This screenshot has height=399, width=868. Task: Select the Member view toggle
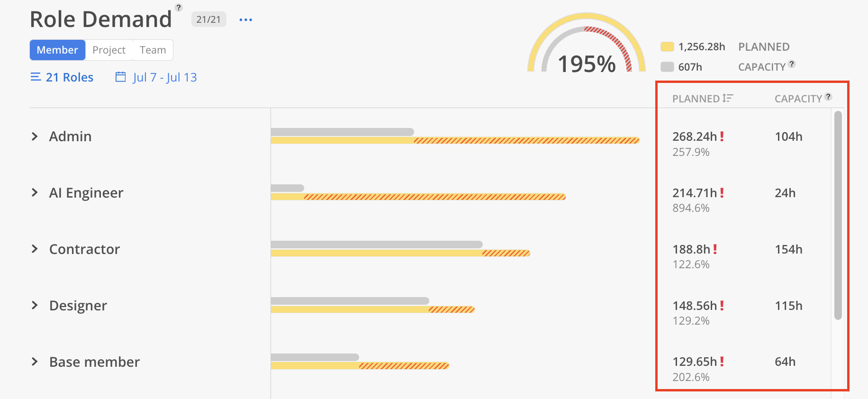pos(57,50)
